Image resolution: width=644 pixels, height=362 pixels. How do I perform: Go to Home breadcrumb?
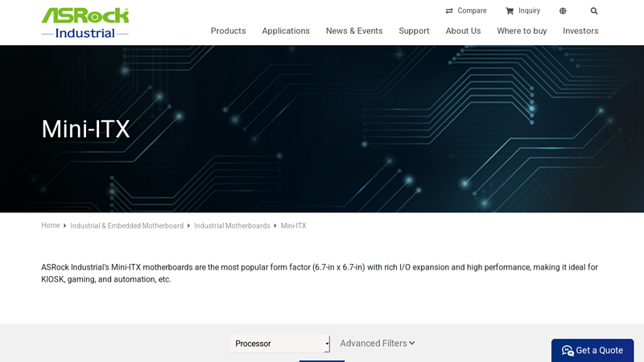pos(51,226)
